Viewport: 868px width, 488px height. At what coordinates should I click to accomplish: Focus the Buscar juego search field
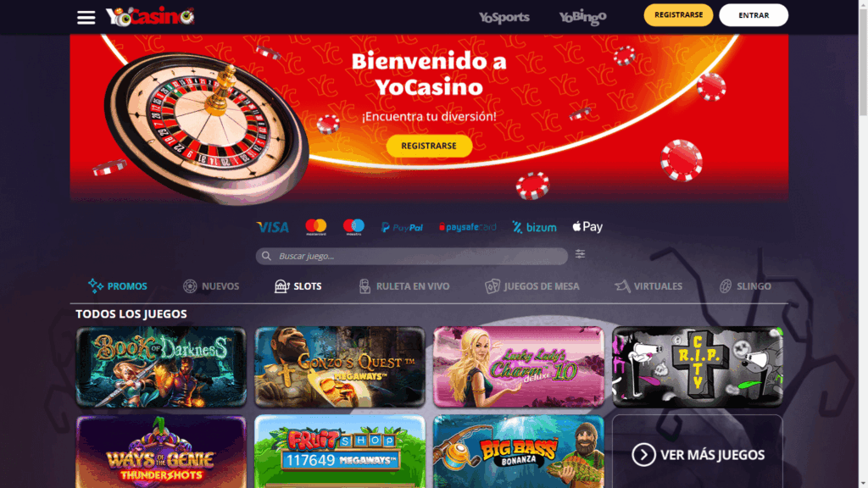coord(411,256)
